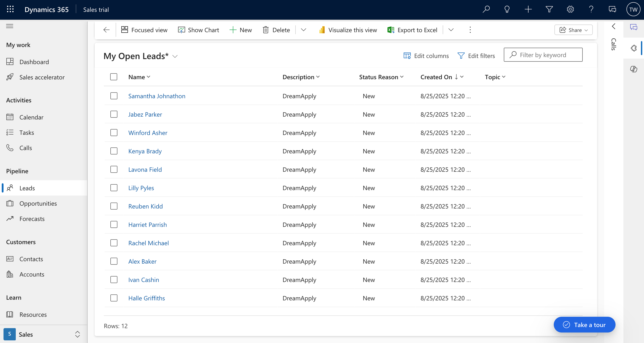Open the settings gear icon
Screen dimensions: 644x343
570,9
